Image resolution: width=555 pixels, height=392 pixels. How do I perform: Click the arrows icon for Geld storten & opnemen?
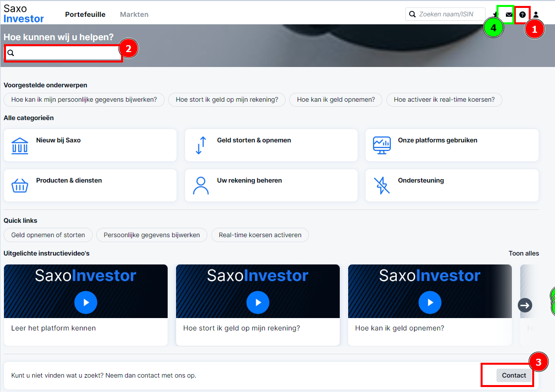[201, 145]
